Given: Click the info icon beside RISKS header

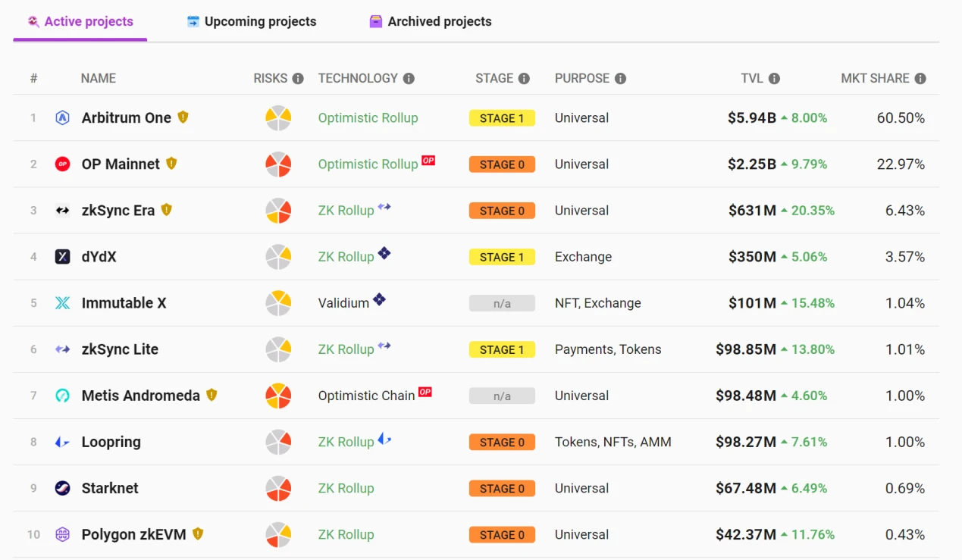Looking at the screenshot, I should [x=298, y=78].
